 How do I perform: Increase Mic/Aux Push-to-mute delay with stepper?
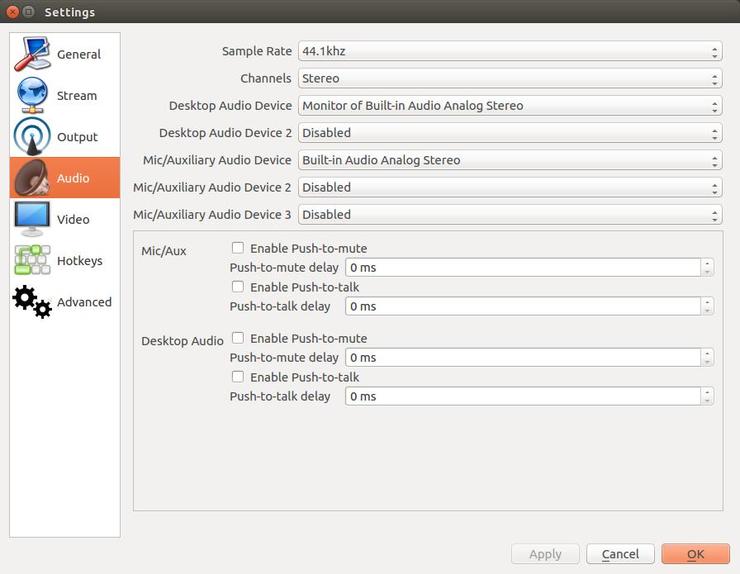(x=707, y=263)
